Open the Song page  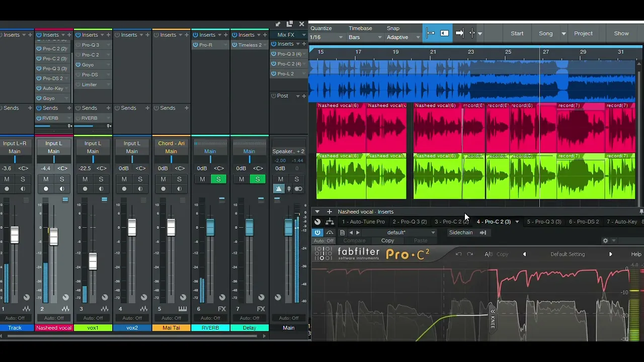(x=546, y=33)
